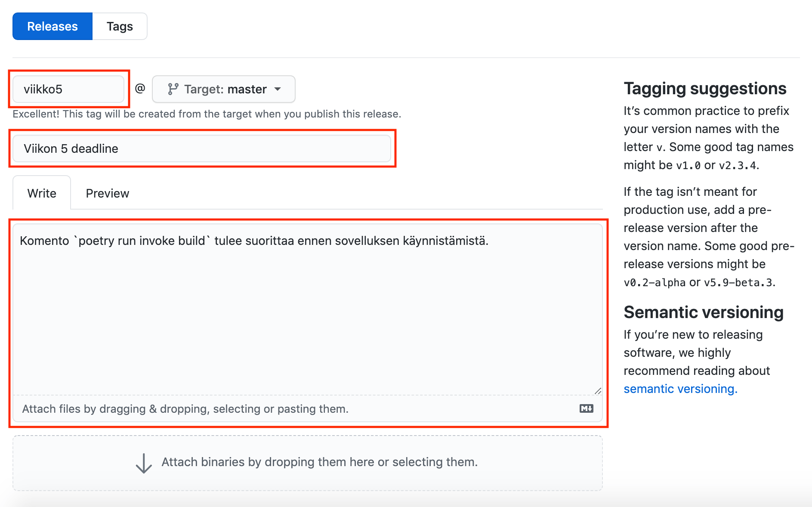Switch to the Tags tab

[120, 26]
